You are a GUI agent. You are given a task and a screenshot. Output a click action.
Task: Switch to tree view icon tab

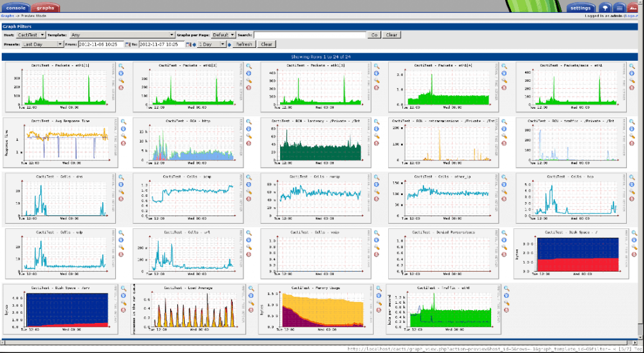pyautogui.click(x=605, y=8)
